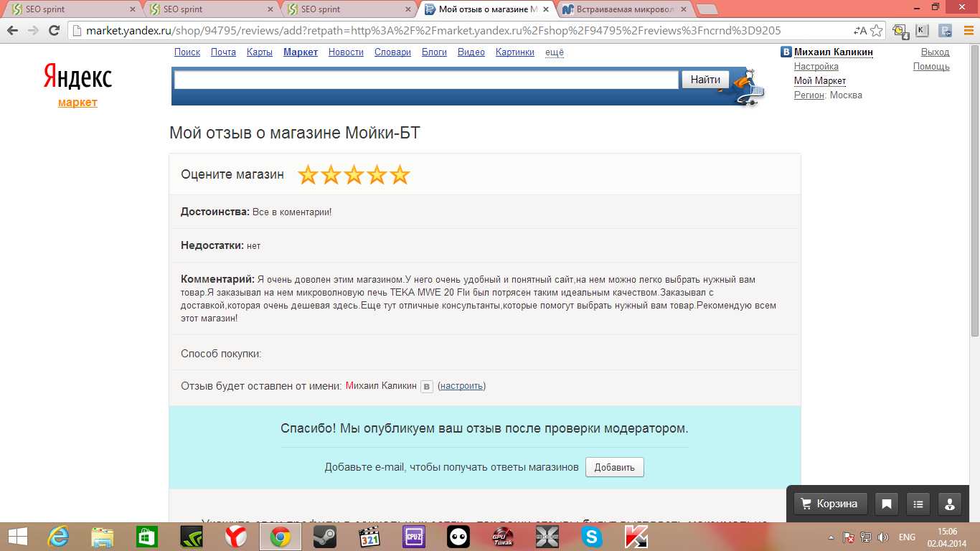Open Windows Start button
Screen dimensions: 980x551
tap(17, 537)
